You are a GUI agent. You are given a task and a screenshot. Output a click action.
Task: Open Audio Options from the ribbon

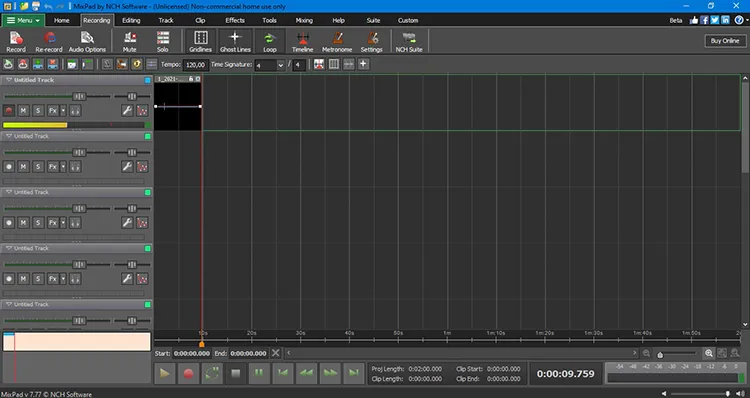[87, 41]
